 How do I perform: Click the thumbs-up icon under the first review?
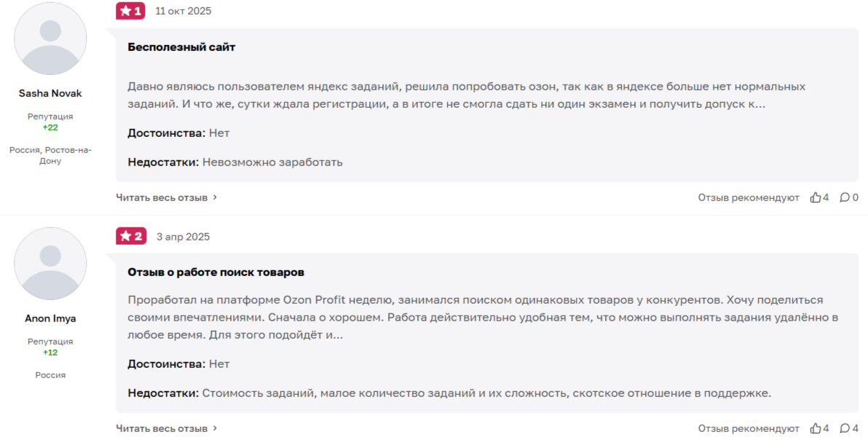tap(816, 197)
